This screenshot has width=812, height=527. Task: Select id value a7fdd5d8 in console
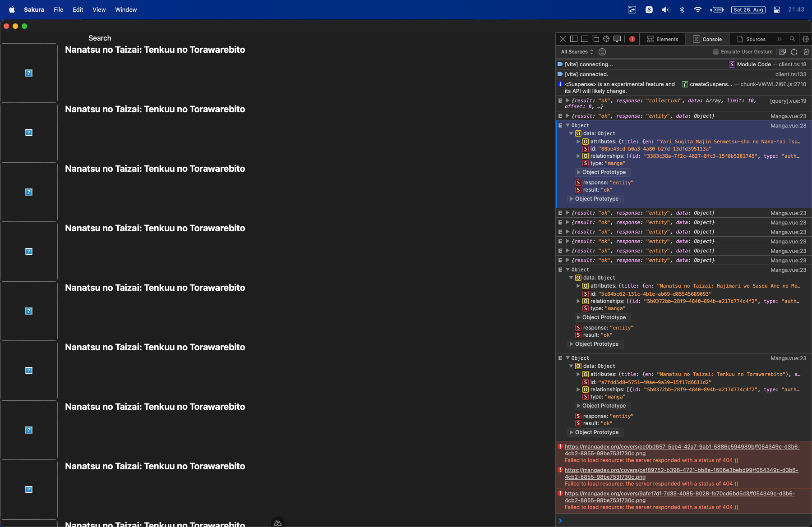(655, 382)
